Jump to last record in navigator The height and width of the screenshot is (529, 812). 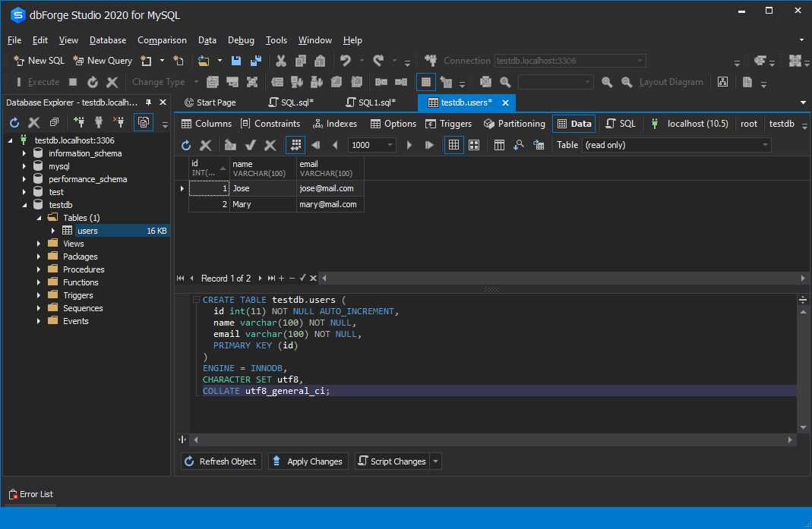click(x=271, y=279)
